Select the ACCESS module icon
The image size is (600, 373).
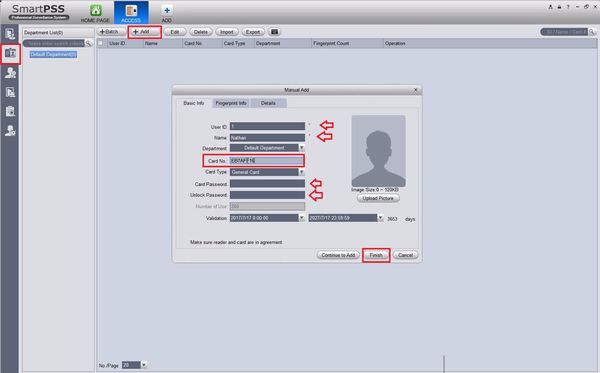point(131,11)
